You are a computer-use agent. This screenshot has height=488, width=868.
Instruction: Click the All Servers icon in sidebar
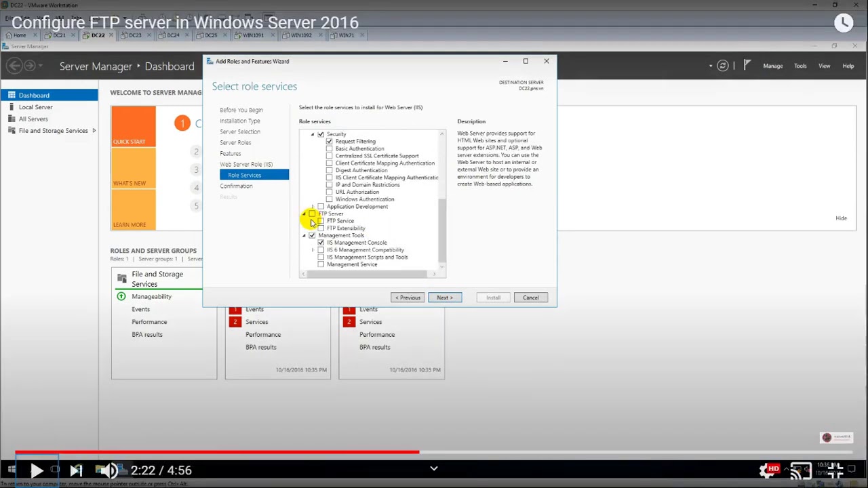point(12,119)
